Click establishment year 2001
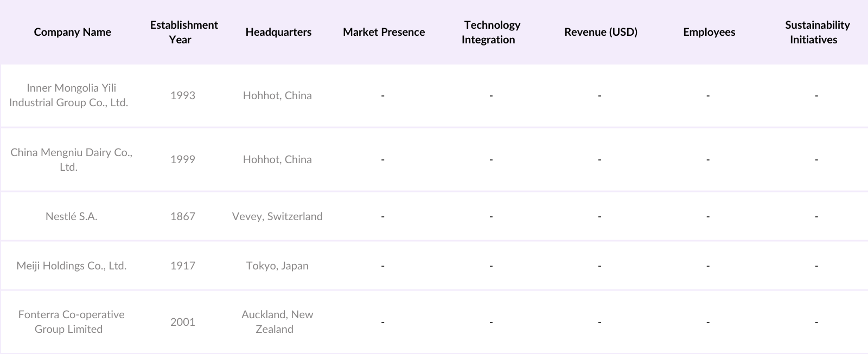The height and width of the screenshot is (354, 868). pyautogui.click(x=183, y=322)
